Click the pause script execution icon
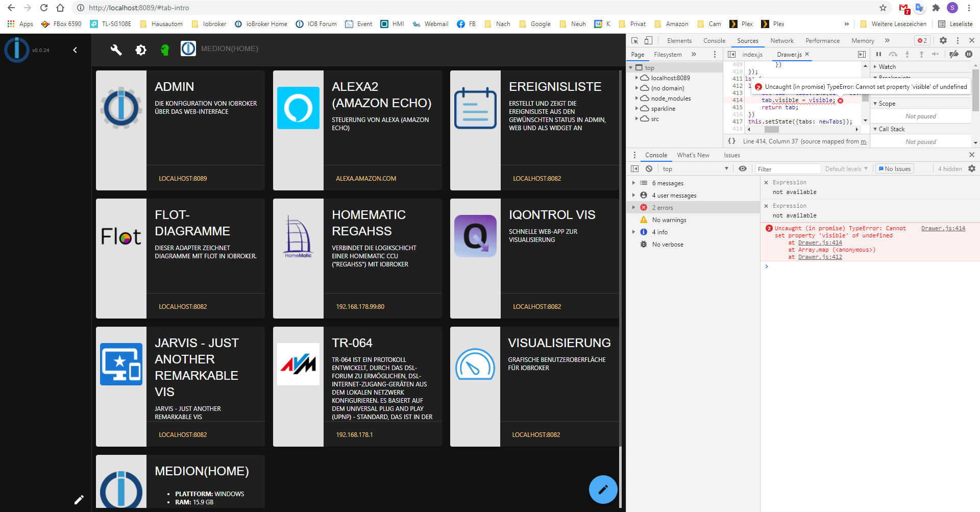This screenshot has width=980, height=512. [878, 54]
